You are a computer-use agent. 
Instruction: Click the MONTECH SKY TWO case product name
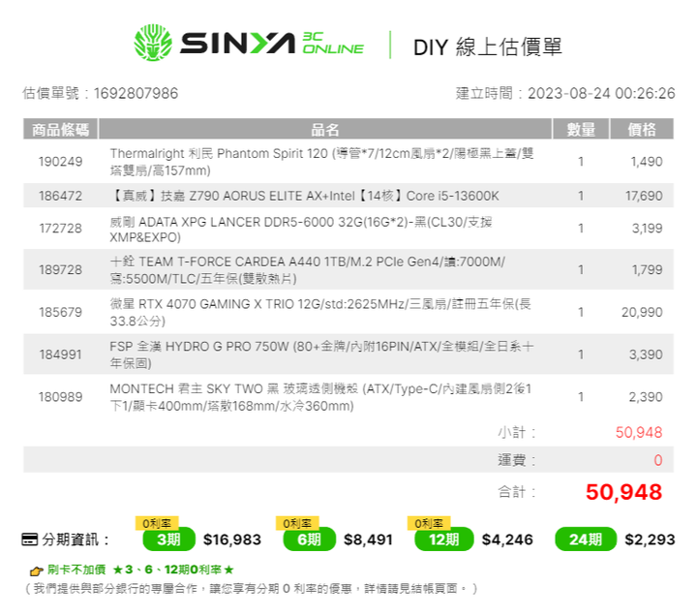click(321, 397)
